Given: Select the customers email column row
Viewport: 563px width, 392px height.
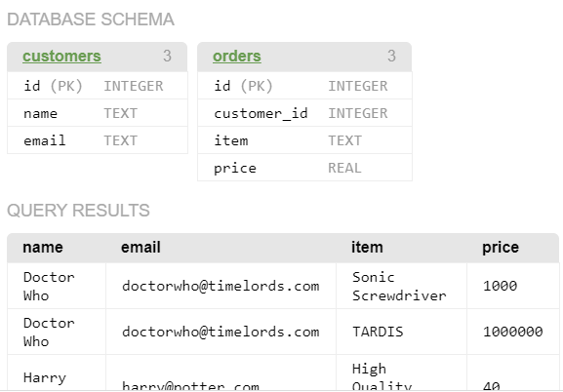Looking at the screenshot, I should [98, 140].
